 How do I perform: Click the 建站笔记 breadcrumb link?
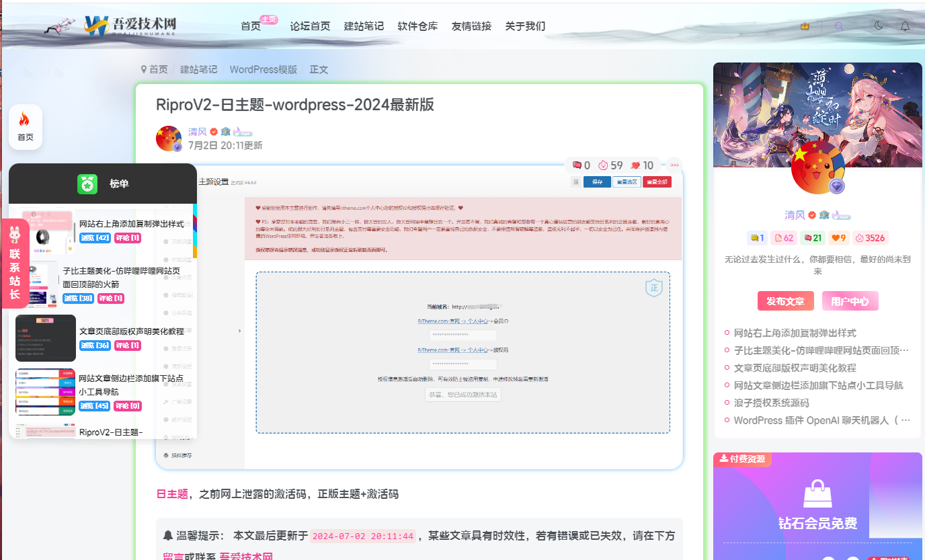coord(198,69)
